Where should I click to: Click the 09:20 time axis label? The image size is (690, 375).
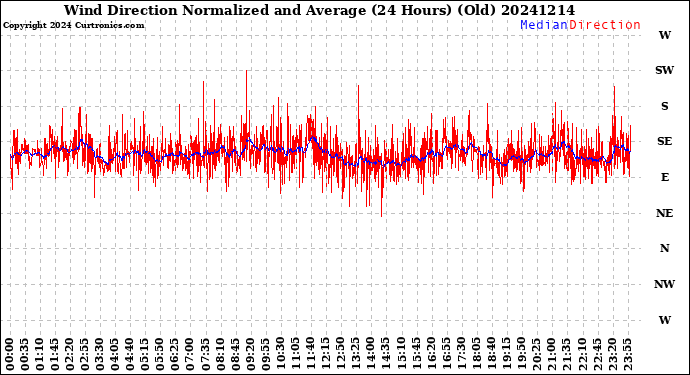[250, 354]
